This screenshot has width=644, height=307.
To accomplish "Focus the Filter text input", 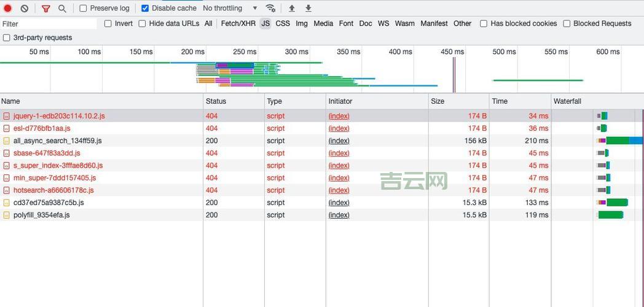I will 49,24.
